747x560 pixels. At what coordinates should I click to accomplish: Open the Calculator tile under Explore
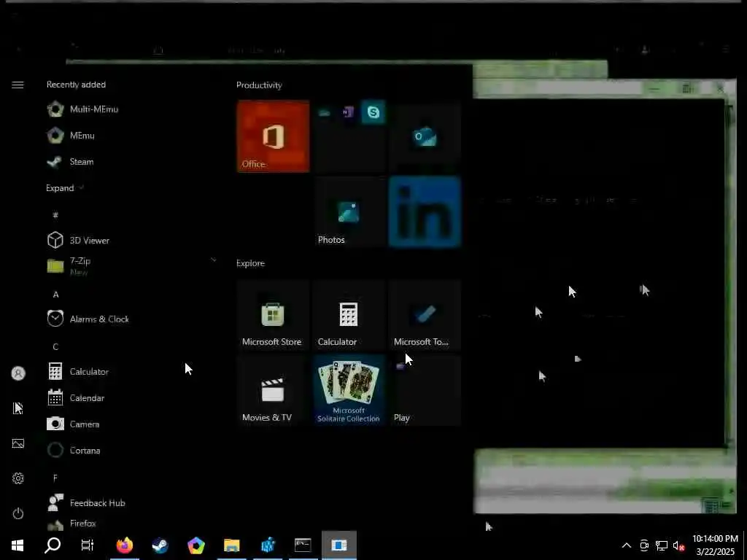[x=349, y=315]
